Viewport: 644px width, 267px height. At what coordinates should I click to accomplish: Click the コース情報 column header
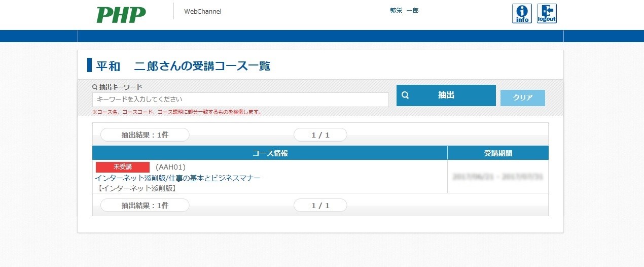tap(270, 153)
